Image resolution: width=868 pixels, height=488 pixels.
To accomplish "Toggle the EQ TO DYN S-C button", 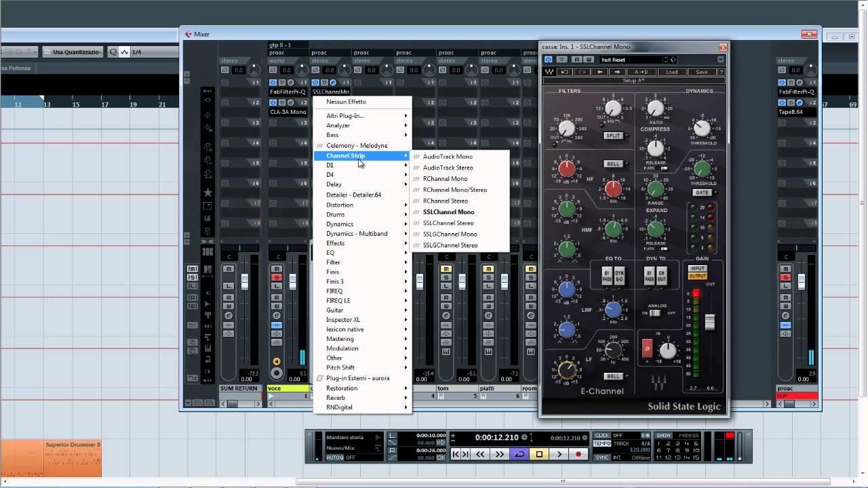I will [x=619, y=276].
